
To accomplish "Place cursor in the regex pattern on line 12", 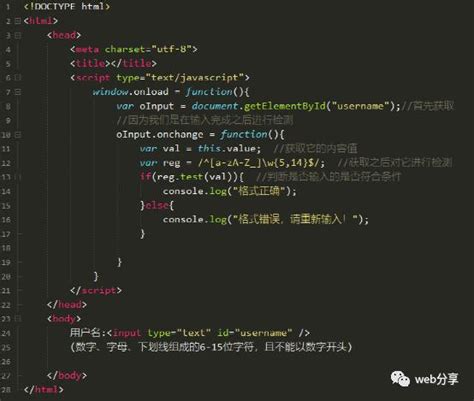I will [259, 163].
